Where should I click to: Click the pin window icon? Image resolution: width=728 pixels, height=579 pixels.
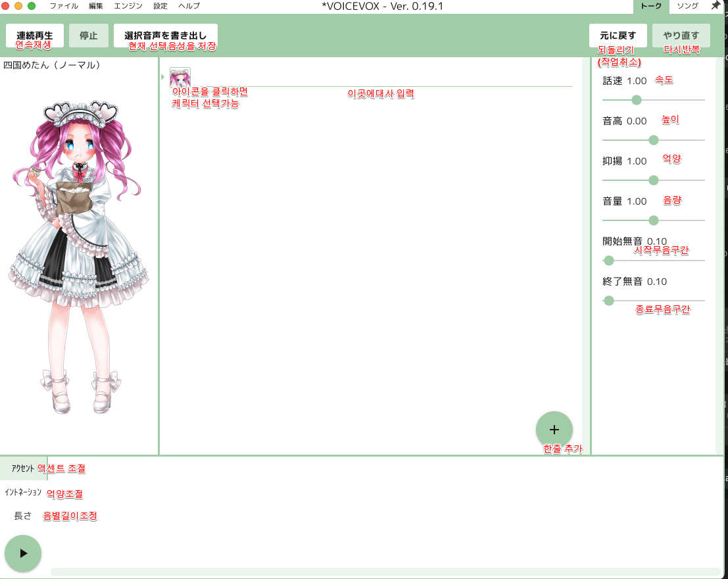coord(716,5)
